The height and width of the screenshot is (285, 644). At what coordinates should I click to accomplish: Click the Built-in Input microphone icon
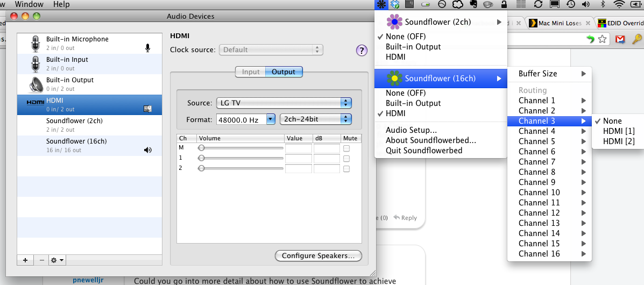coord(36,63)
